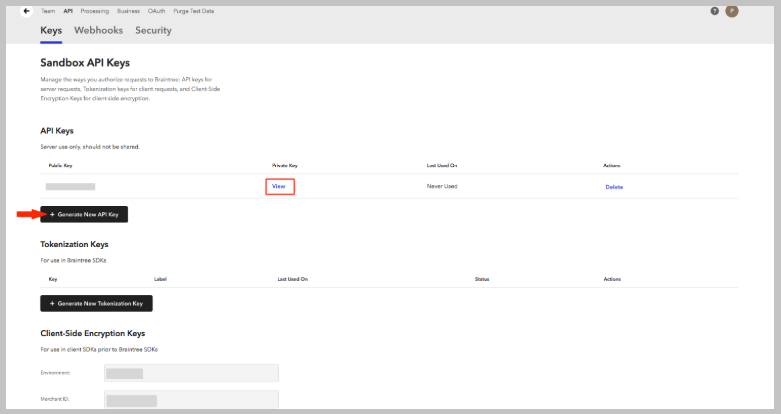View the private key
The image size is (781, 414).
point(280,186)
